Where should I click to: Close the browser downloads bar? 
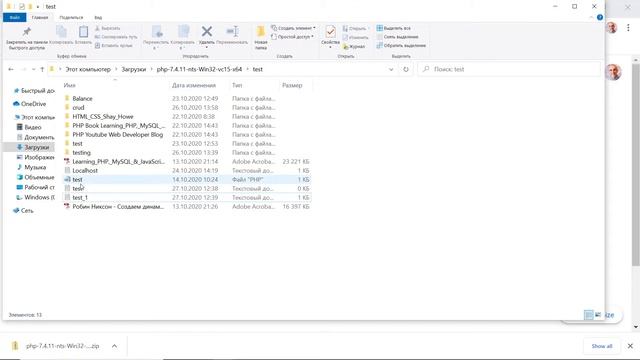pyautogui.click(x=630, y=346)
